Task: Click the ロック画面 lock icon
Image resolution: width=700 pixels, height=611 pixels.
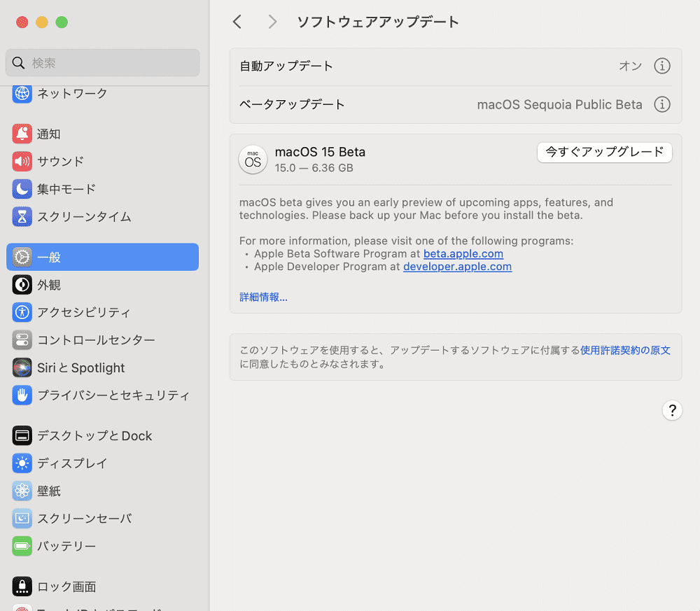Action: [22, 587]
